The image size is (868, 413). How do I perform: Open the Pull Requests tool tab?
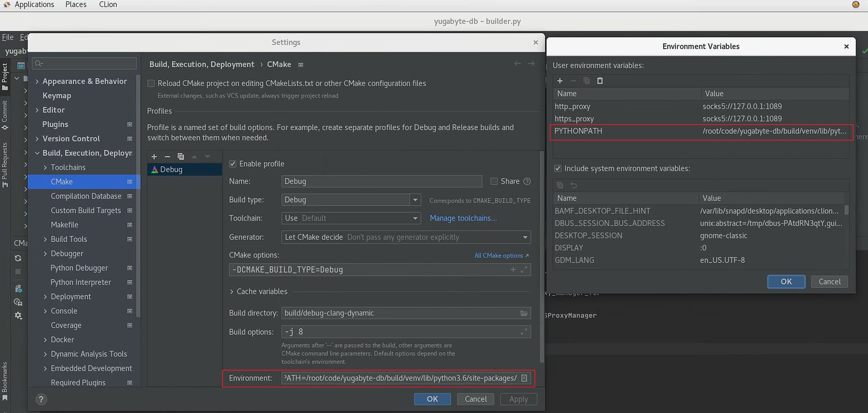point(5,165)
